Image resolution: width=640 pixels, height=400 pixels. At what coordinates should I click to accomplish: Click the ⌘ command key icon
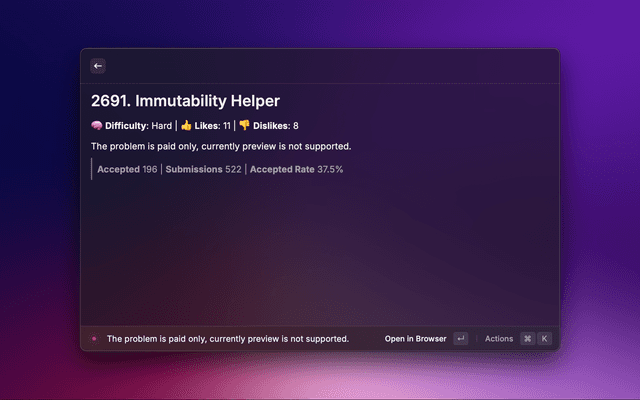[527, 339]
